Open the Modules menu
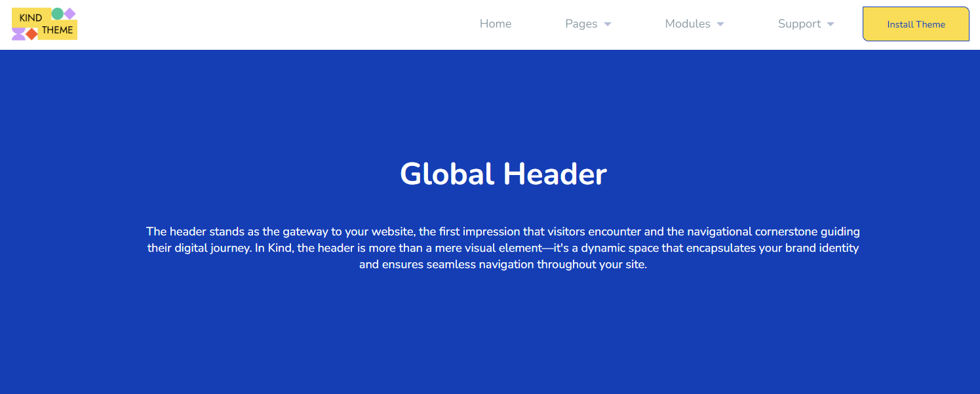Viewport: 980px width, 394px height. coord(688,24)
